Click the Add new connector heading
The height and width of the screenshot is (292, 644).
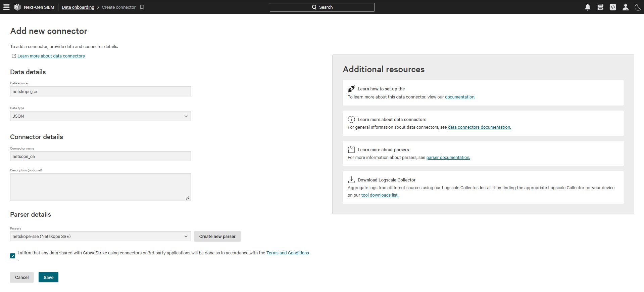point(49,31)
